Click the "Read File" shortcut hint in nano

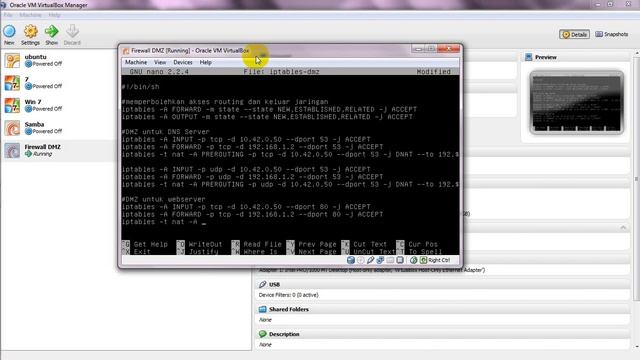[x=262, y=244]
